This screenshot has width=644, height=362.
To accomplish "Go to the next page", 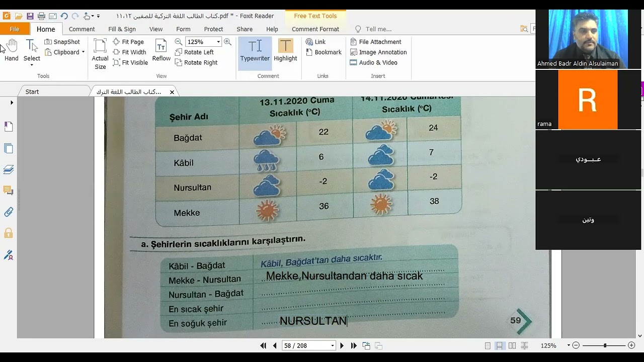I will coord(342,345).
